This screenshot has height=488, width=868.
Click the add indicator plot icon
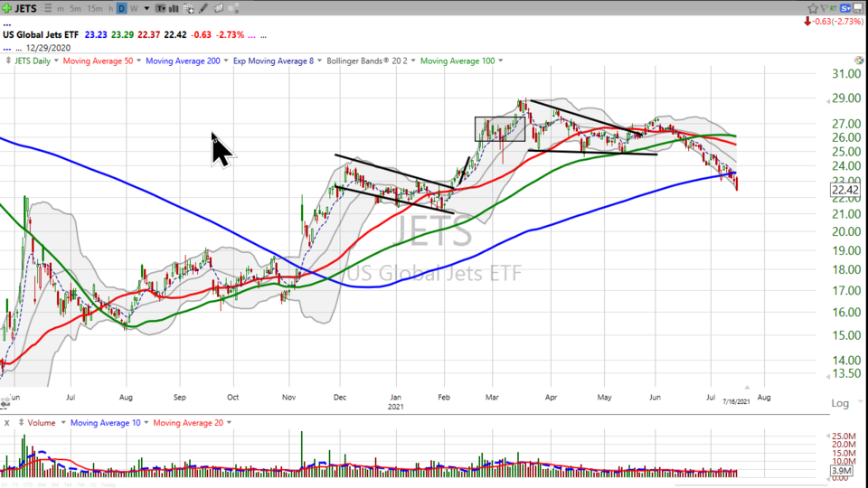pyautogui.click(x=191, y=8)
